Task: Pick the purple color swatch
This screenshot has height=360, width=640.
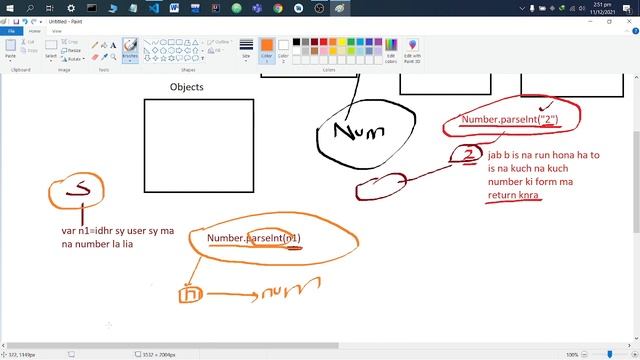Action: tap(378, 42)
